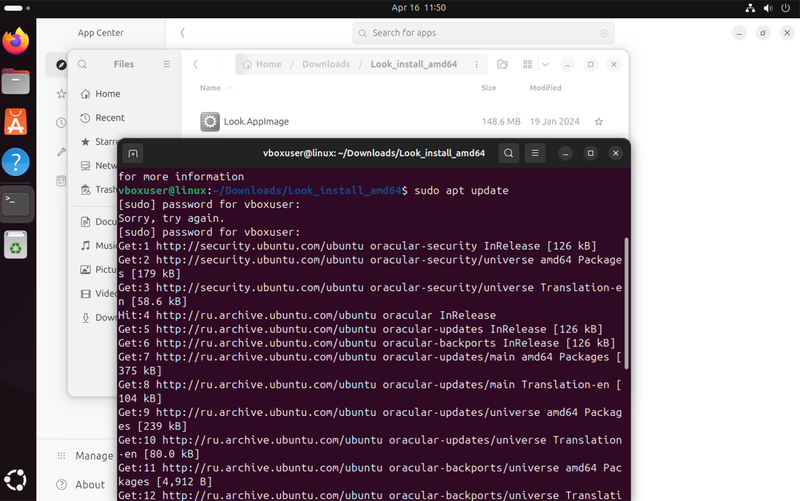Sort files by the Modified column
800x501 pixels.
[545, 88]
